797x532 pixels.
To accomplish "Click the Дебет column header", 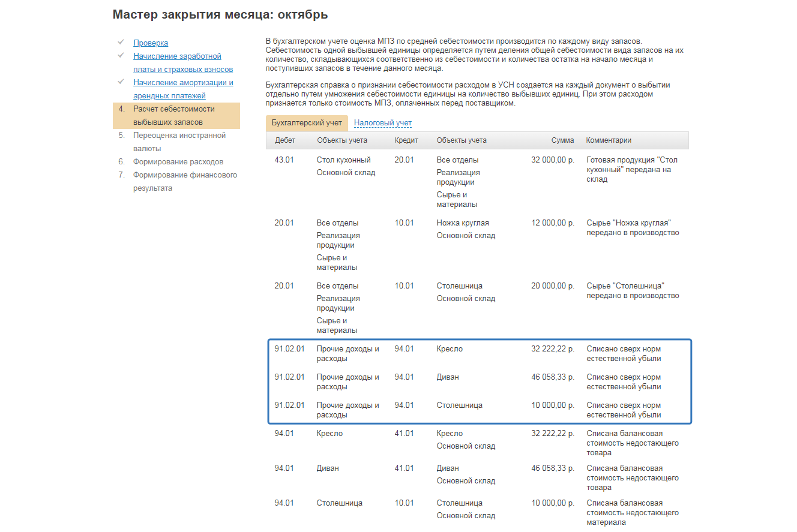I will tap(285, 140).
